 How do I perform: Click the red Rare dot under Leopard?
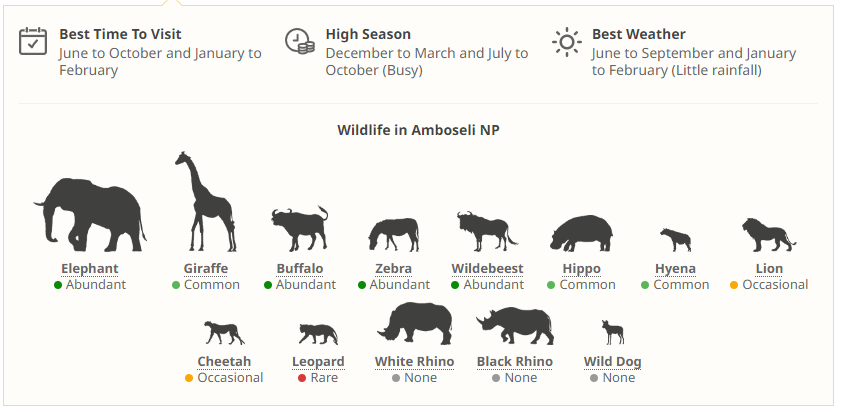coord(301,378)
